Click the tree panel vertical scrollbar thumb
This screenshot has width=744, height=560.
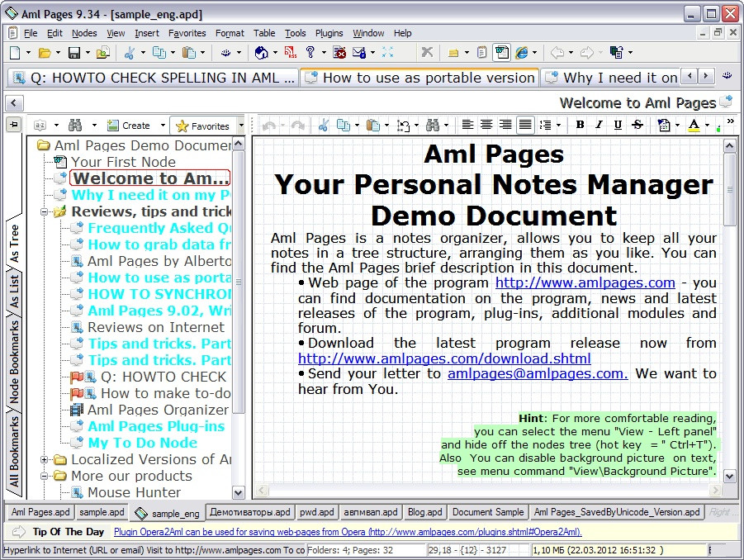(x=239, y=282)
